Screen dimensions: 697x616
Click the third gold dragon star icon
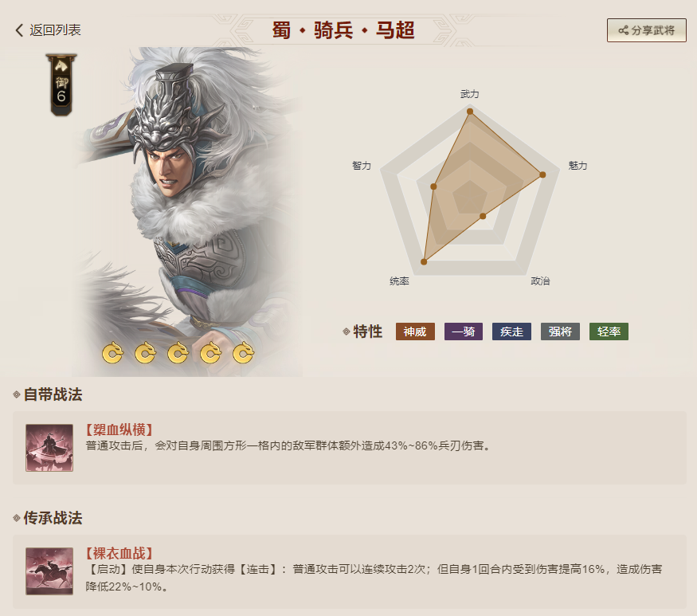pyautogui.click(x=178, y=353)
